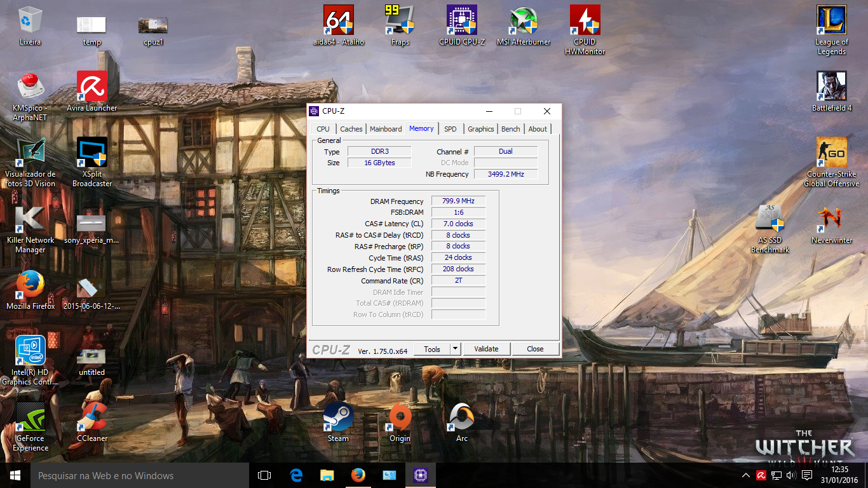Launch the Origin desktop shortcut
Screen dimensions: 868x488
[x=400, y=423]
